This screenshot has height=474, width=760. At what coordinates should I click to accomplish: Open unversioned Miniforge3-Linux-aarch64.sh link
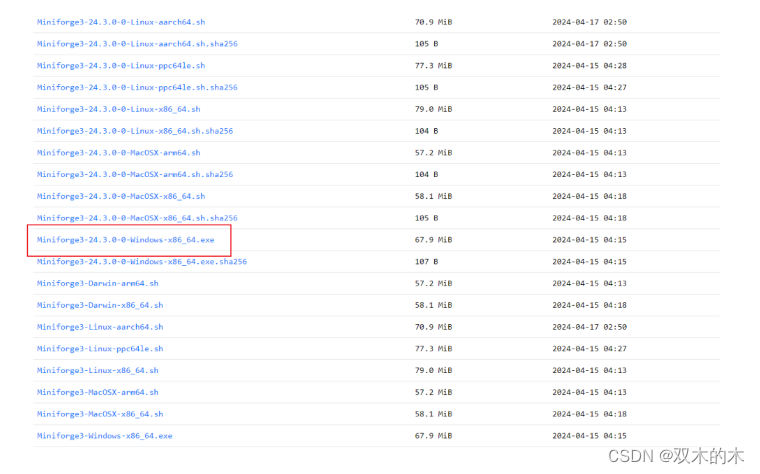pos(100,327)
